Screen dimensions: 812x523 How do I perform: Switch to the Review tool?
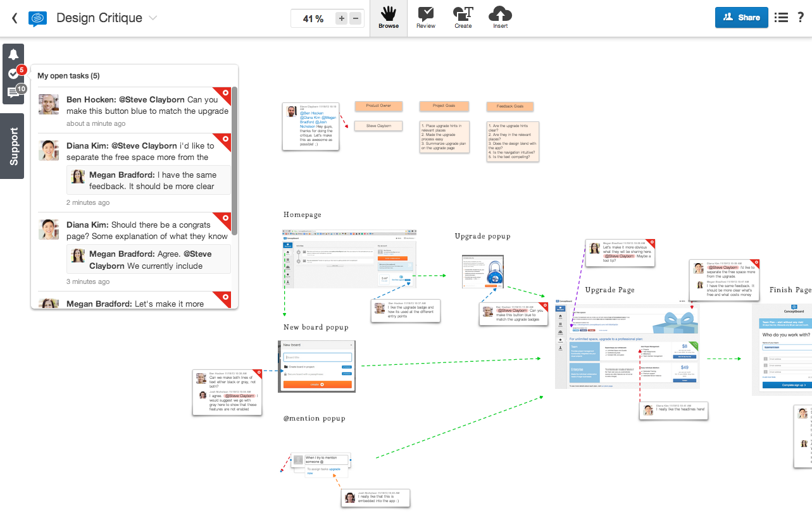[x=426, y=18]
